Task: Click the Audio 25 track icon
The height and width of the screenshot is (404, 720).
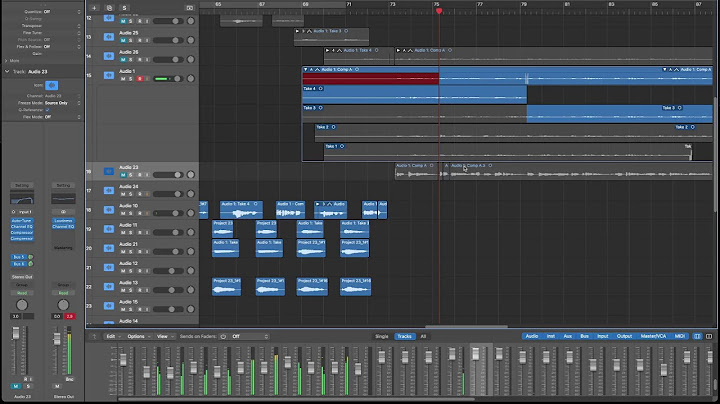Action: [109, 37]
